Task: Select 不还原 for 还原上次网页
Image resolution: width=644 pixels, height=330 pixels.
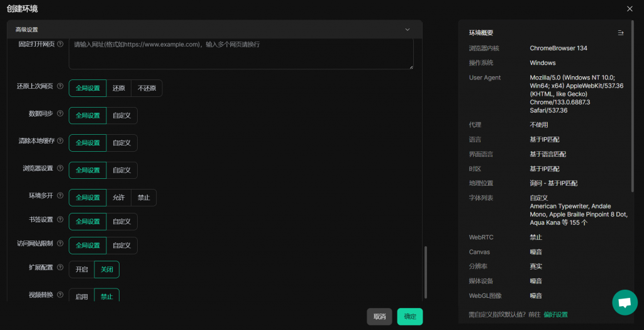Action: [147, 89]
